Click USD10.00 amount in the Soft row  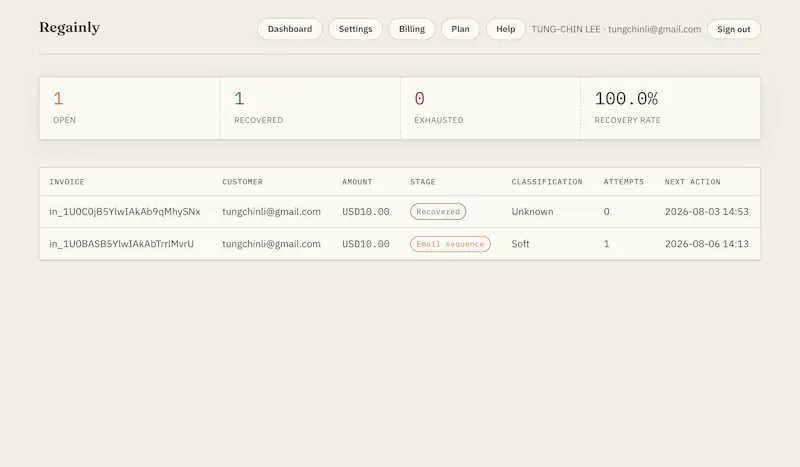[366, 244]
